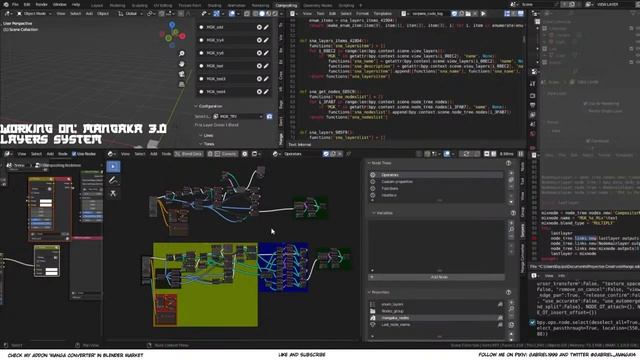Image resolution: width=640 pixels, height=360 pixels.
Task: Open the Serpens sidebar vertical tab
Action: [x=522, y=230]
